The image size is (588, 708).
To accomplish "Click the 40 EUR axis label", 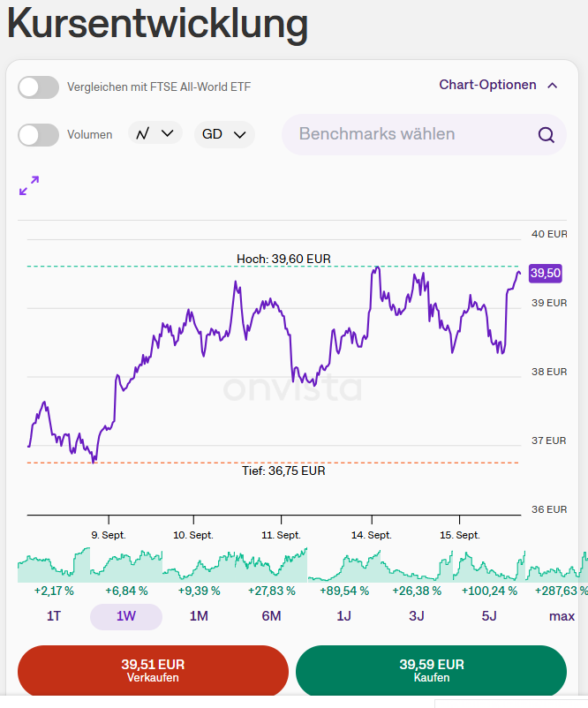I will (549, 234).
